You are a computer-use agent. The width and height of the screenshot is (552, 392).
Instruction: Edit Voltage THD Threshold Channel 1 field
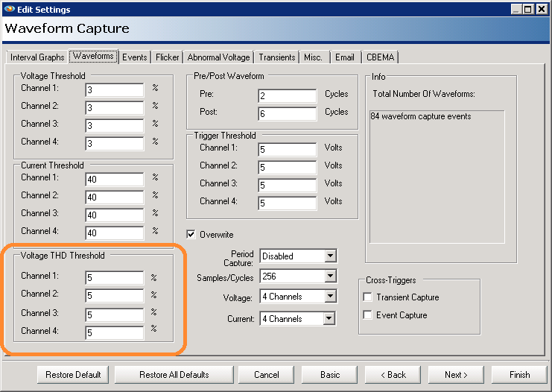(115, 277)
